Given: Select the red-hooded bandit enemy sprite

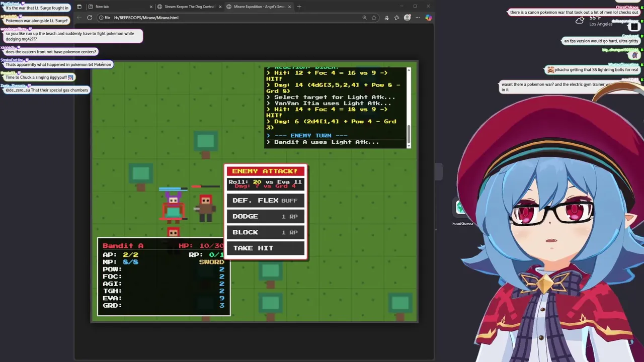Looking at the screenshot, I should pos(205,207).
